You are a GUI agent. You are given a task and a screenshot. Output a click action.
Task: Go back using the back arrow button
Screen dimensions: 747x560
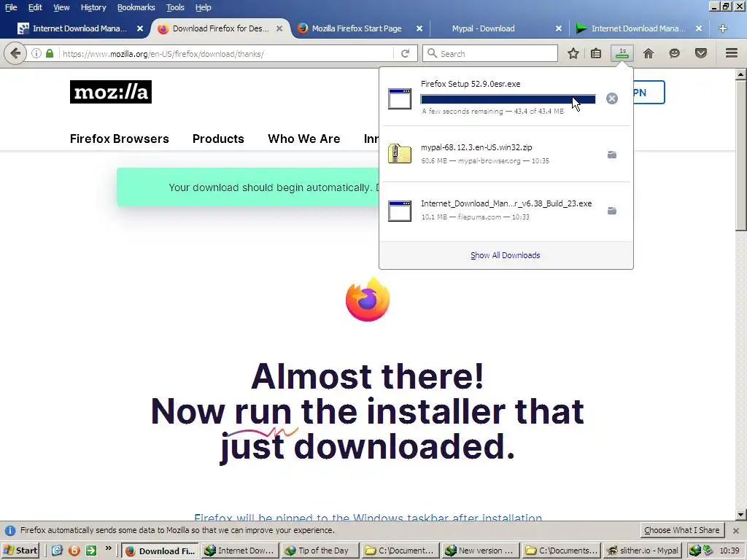coord(15,53)
